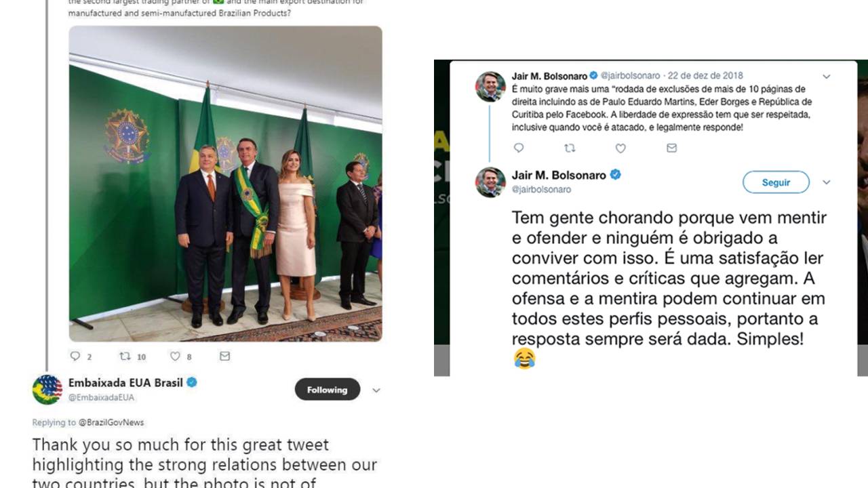Image resolution: width=868 pixels, height=488 pixels.
Task: Retweet Bolsonaro's 22 de dez tweet
Action: point(570,148)
